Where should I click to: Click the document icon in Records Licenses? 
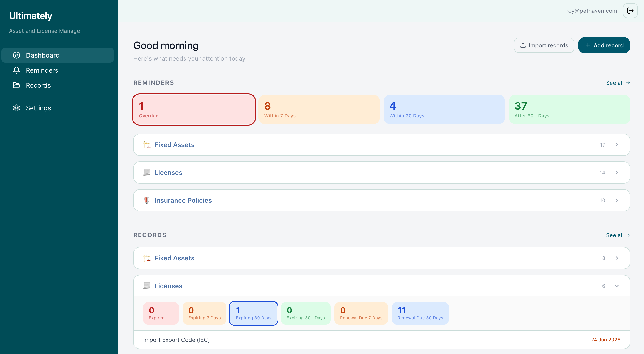(x=147, y=286)
